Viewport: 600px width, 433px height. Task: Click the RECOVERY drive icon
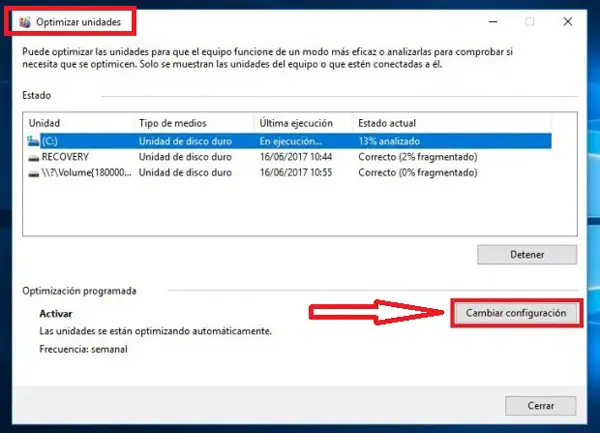tap(34, 158)
